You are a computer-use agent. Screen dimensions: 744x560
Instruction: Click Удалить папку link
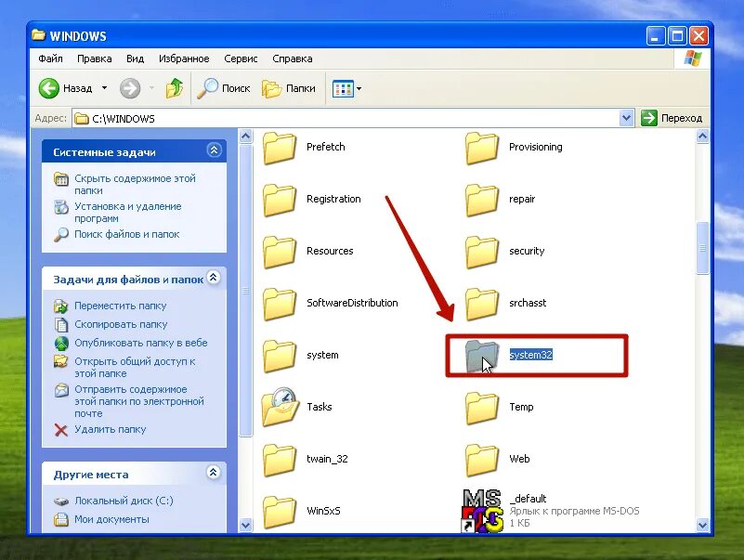[x=111, y=429]
